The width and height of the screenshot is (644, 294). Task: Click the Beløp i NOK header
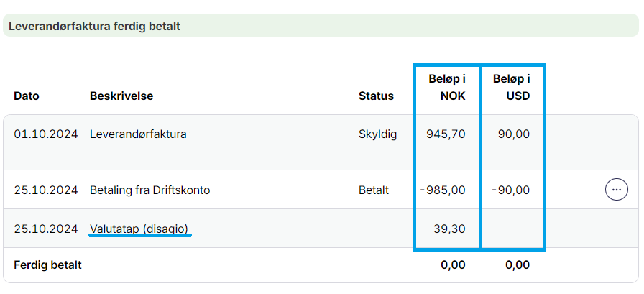(447, 87)
